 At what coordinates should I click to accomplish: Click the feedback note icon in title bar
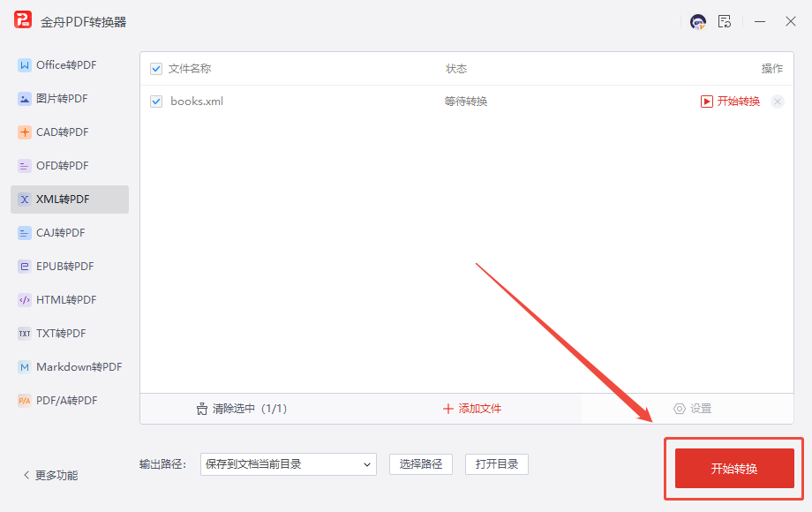coord(725,21)
